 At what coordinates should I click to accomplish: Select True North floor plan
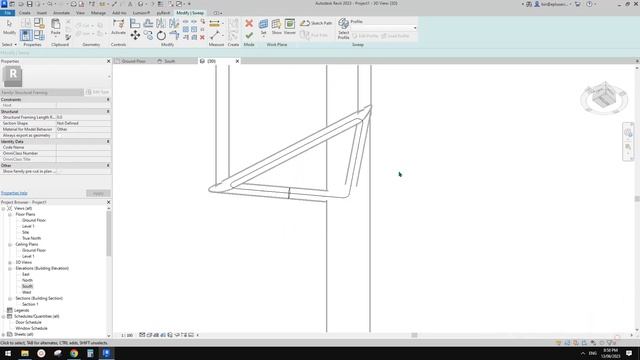tap(31, 238)
